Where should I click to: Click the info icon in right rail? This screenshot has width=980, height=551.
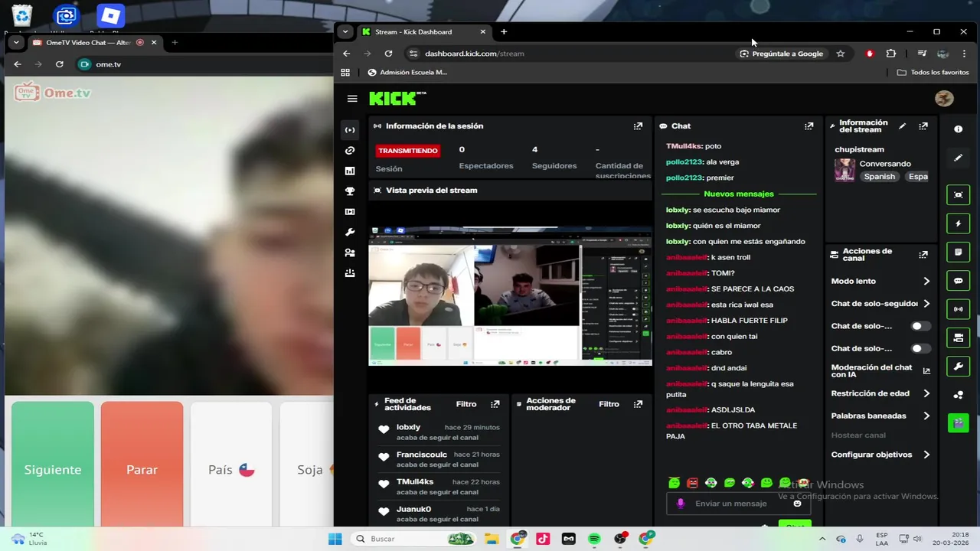click(959, 129)
